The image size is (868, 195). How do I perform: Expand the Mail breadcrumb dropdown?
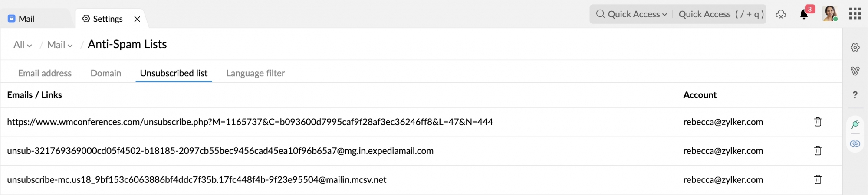pos(60,45)
